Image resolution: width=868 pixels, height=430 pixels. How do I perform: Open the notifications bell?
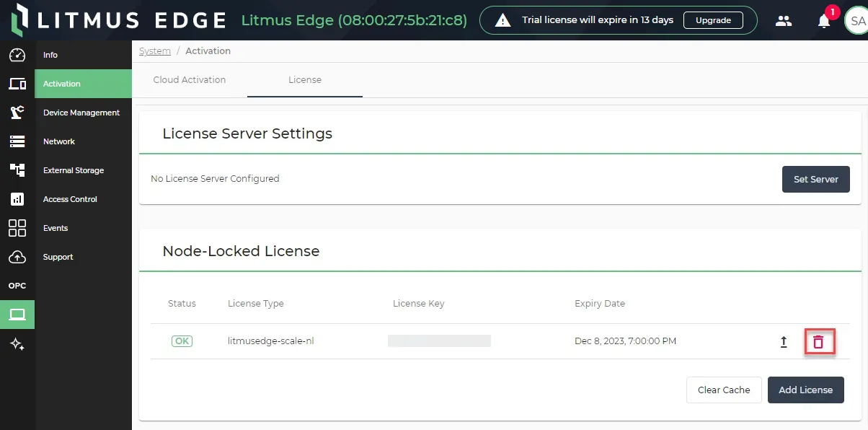[824, 21]
